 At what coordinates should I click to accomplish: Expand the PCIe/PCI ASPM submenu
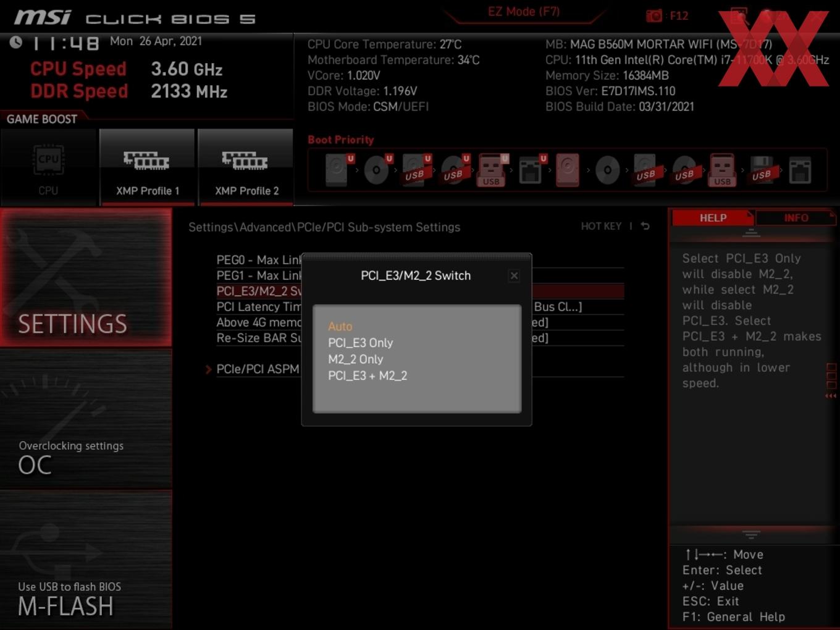tap(258, 369)
